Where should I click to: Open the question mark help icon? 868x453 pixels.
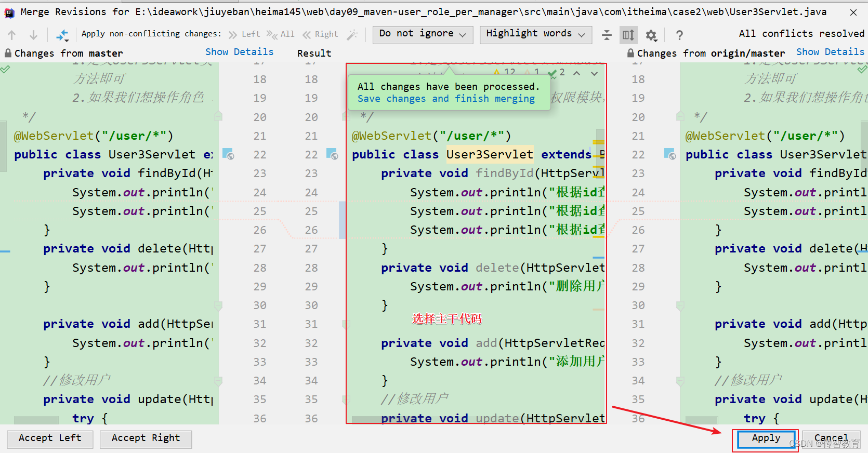[679, 35]
